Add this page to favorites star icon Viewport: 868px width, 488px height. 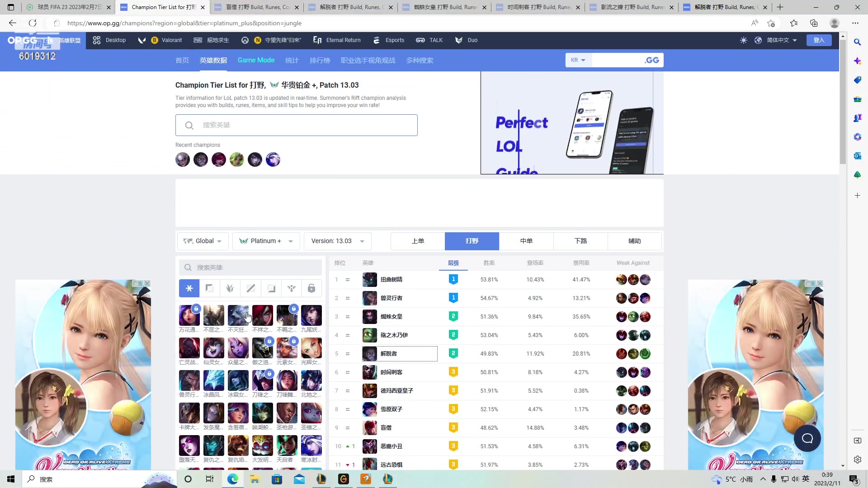[x=771, y=23]
